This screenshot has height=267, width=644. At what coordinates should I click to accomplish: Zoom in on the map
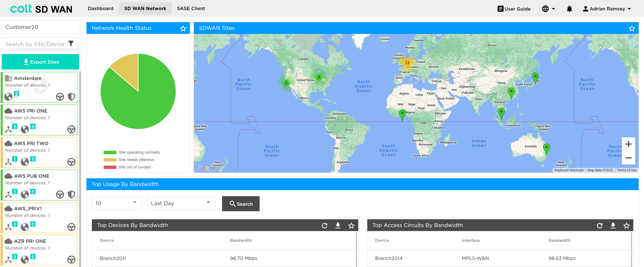[x=628, y=144]
